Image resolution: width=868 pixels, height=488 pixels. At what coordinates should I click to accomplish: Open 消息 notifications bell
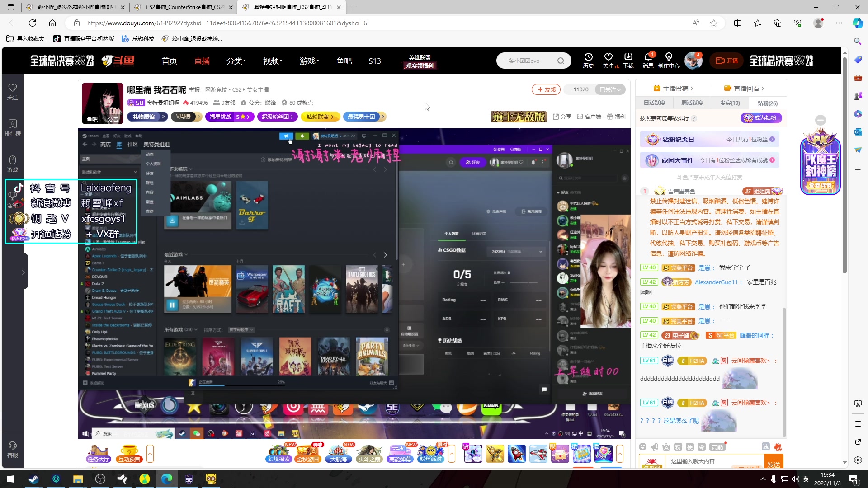click(648, 60)
